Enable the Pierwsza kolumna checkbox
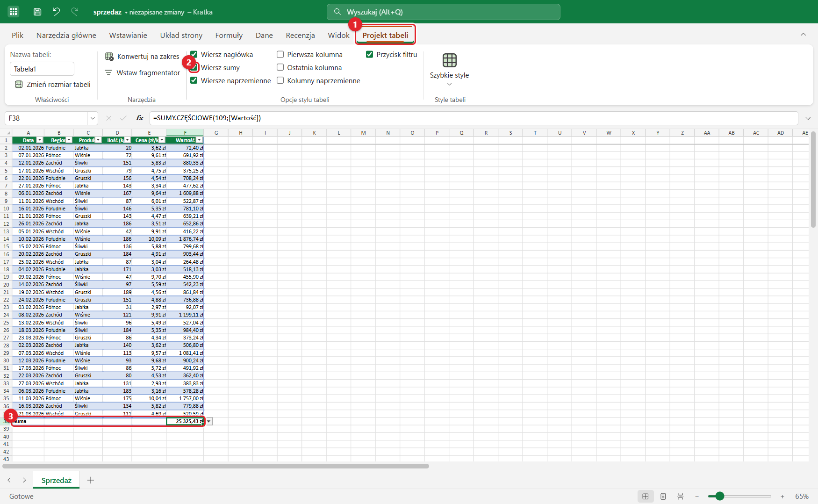 pos(280,54)
